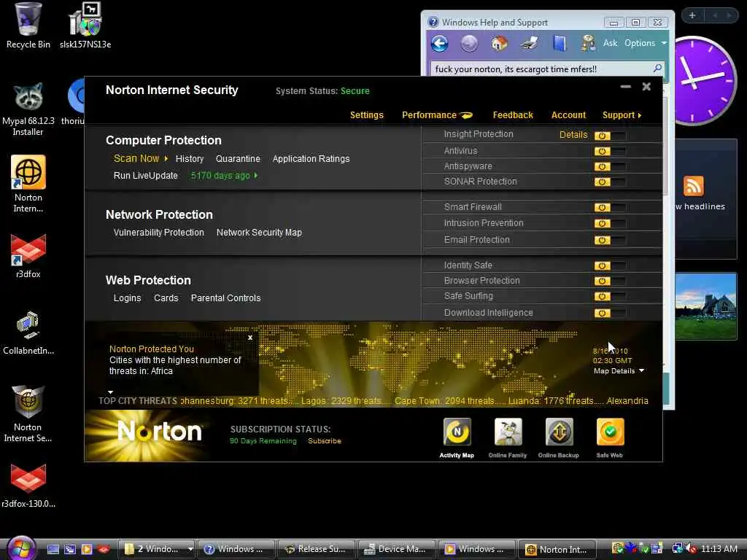Expand Scan Now arrow
Screen dimensions: 747x560
[x=166, y=158]
